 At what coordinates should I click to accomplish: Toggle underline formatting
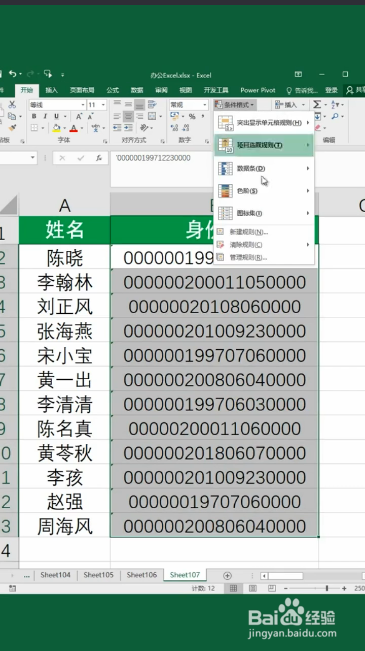coord(56,116)
